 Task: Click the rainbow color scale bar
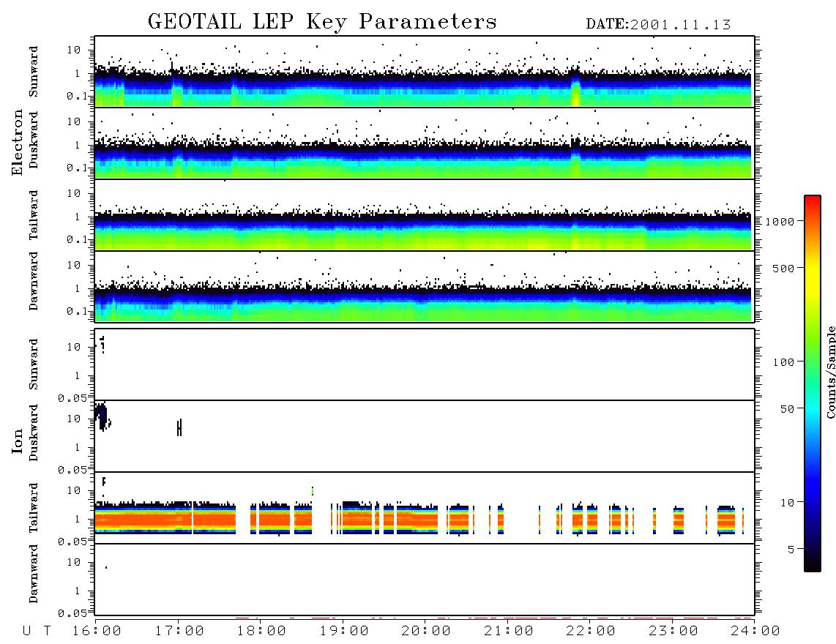coord(813,383)
